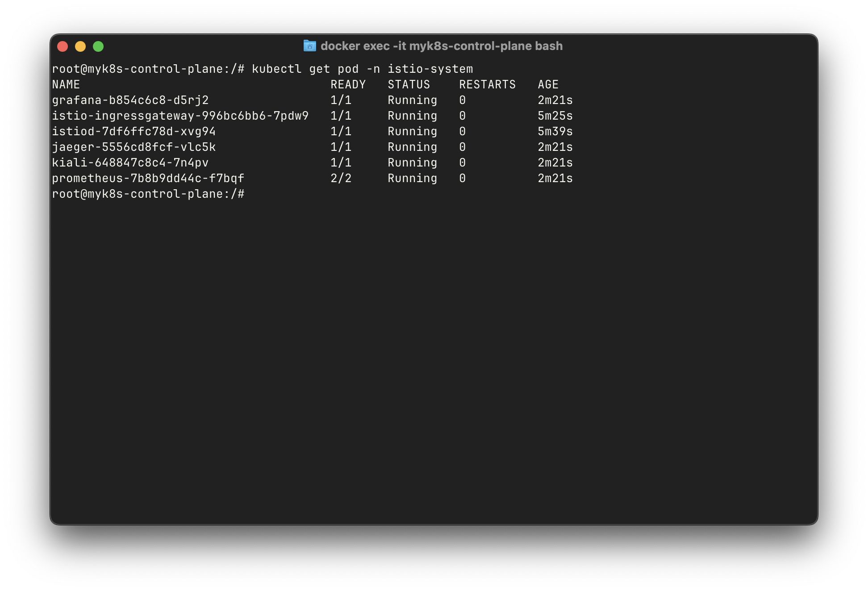
Task: Select pod name grafana-b854c6c8-d5rj2
Action: pos(130,100)
